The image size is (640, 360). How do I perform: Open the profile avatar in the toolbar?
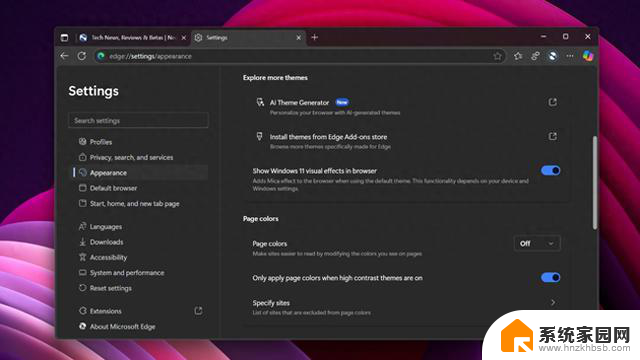(x=552, y=56)
